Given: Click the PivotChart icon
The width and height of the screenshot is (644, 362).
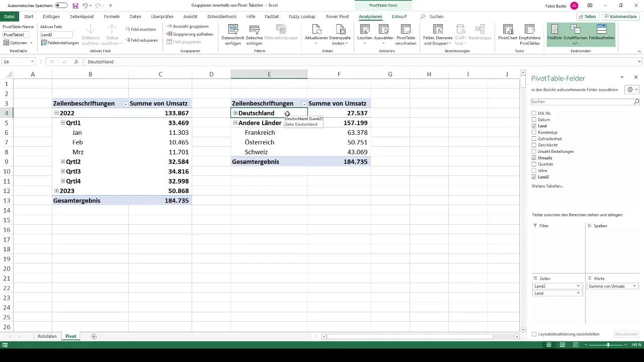Looking at the screenshot, I should pos(508,29).
